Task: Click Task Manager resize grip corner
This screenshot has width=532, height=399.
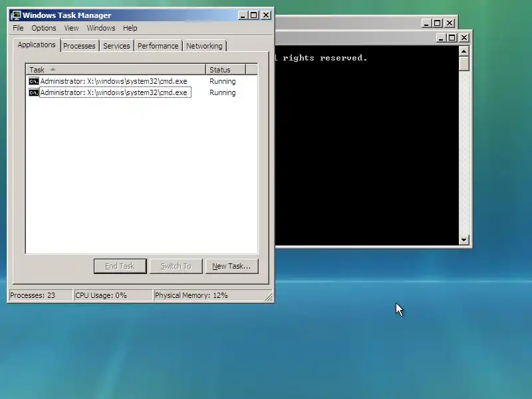Action: [x=269, y=297]
